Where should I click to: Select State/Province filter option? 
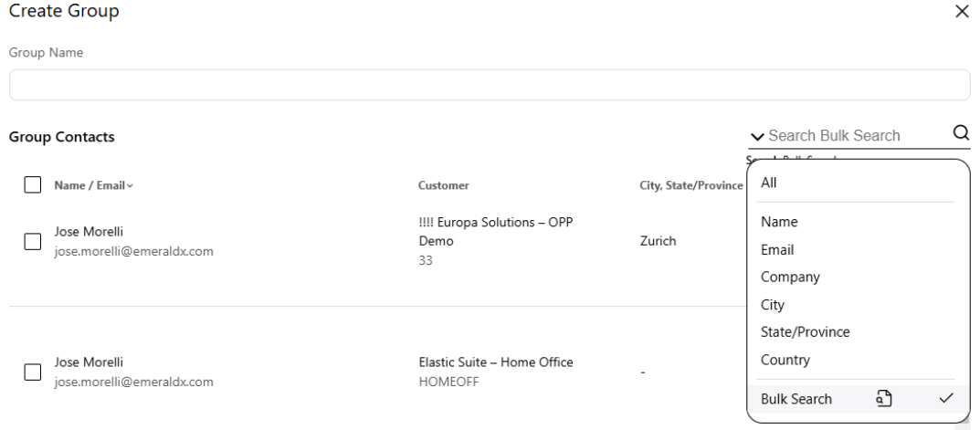pos(806,332)
